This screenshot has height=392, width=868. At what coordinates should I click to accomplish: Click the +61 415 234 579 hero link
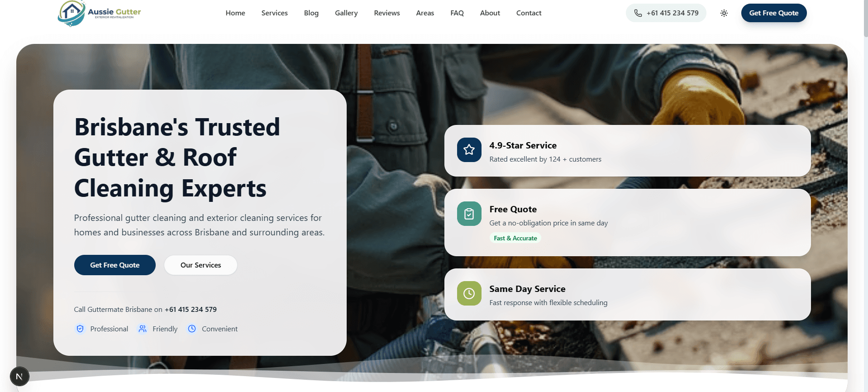point(191,310)
